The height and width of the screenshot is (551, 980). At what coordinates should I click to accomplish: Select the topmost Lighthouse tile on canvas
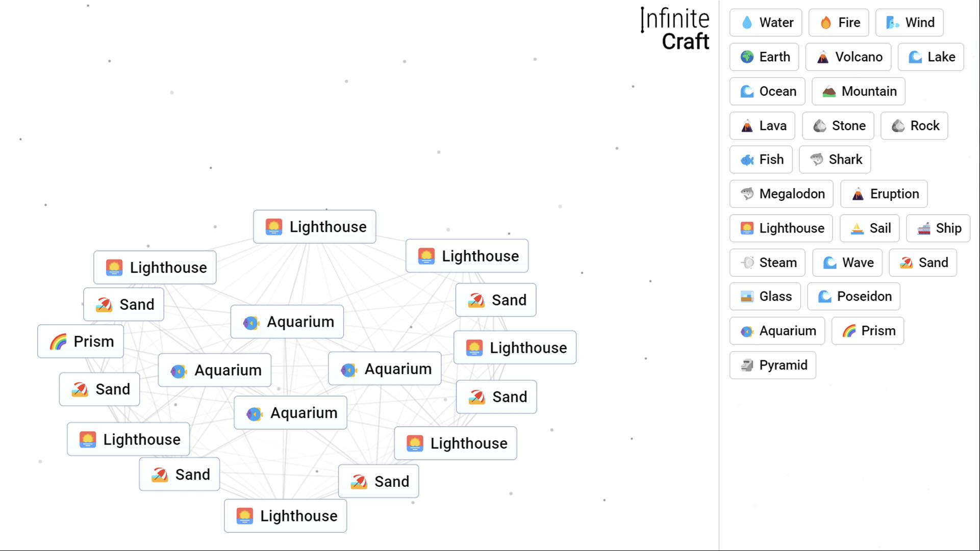315,227
